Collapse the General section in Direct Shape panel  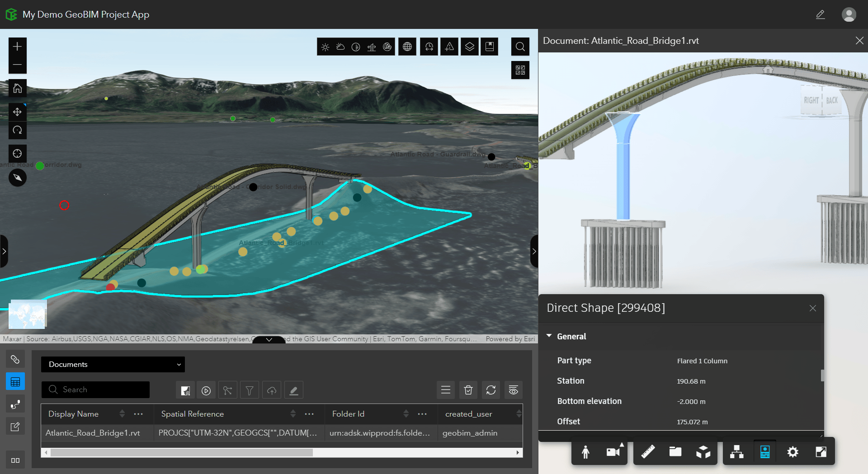click(549, 336)
